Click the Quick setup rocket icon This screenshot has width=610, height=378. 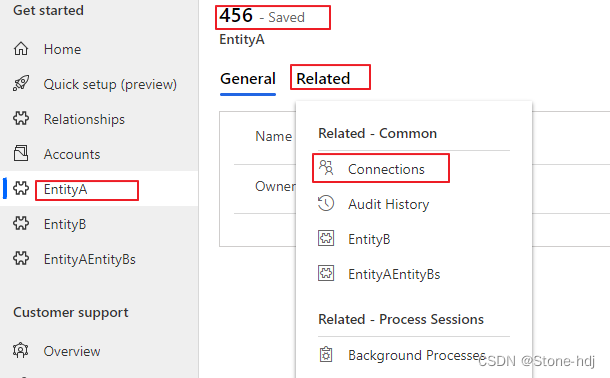pos(21,83)
